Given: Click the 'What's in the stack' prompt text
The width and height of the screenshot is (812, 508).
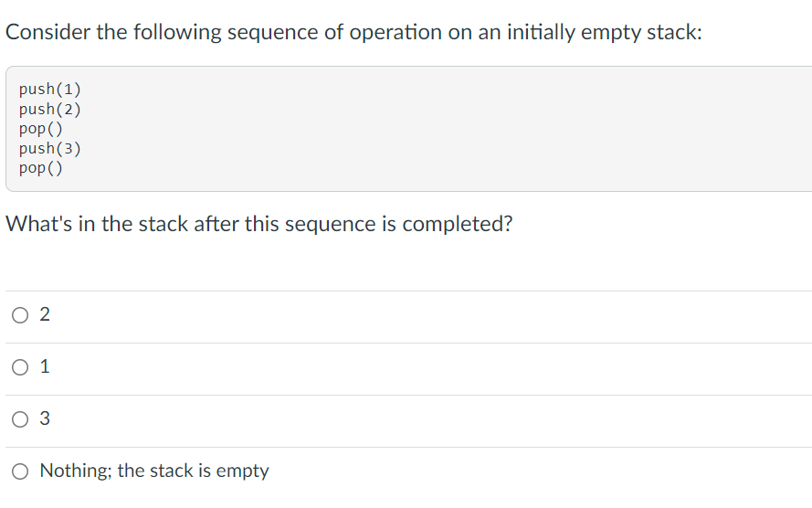Looking at the screenshot, I should (x=258, y=224).
